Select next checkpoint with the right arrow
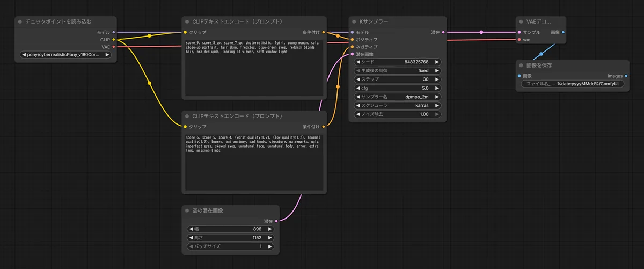644x269 pixels. [x=107, y=55]
